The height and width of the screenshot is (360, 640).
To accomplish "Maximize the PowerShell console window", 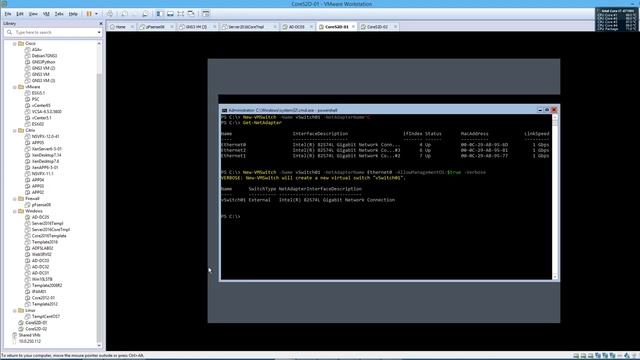I will [x=547, y=110].
